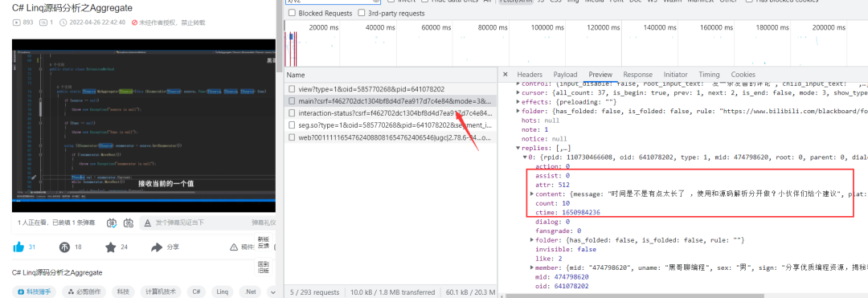Screen dimensions: 868x298
Task: Select the view?type=1&oid=585770268 request row
Action: pos(390,89)
